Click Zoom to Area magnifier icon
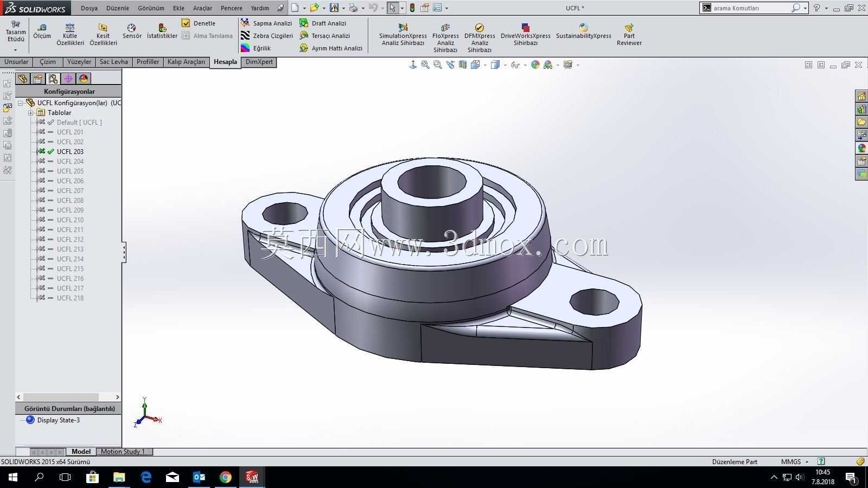The image size is (868, 488). pos(438,65)
